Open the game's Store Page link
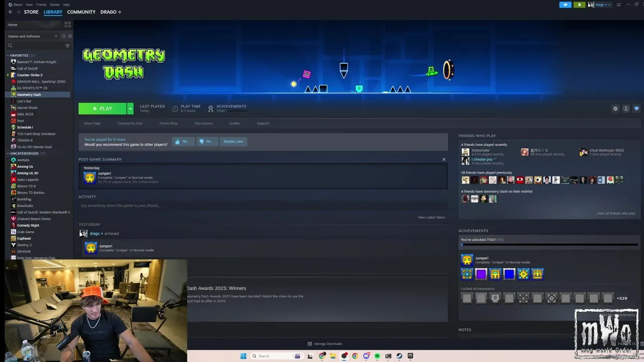The height and width of the screenshot is (362, 644). (x=92, y=123)
